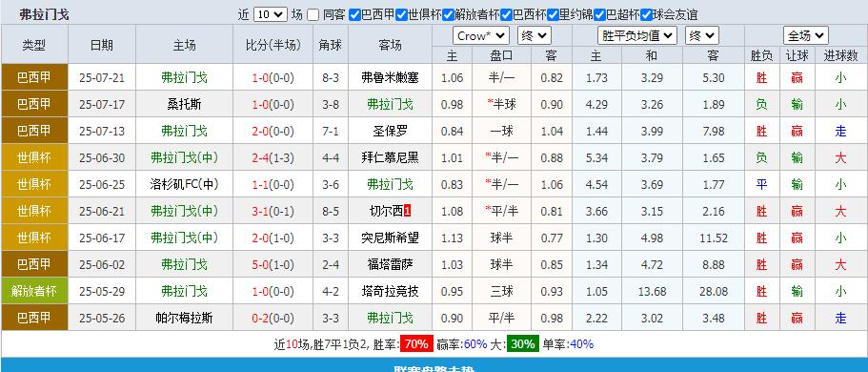Image resolution: width=868 pixels, height=372 pixels.
Task: Uncheck the 里约锦 filter checkbox
Action: [553, 15]
